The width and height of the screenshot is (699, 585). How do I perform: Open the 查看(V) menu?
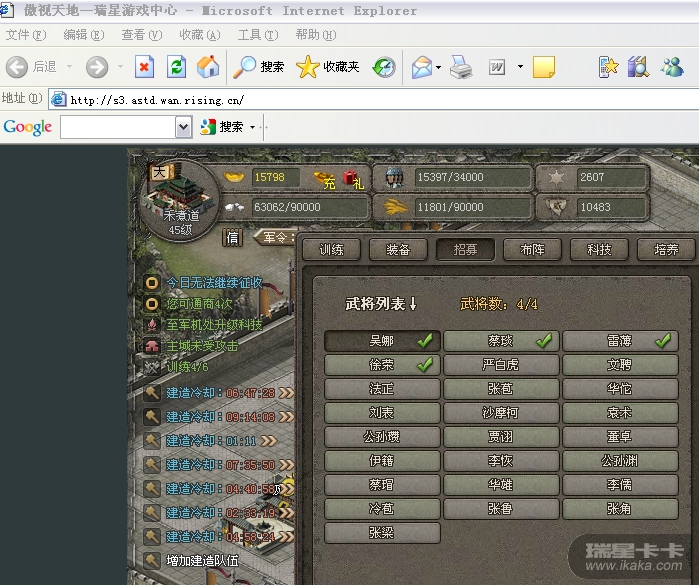pyautogui.click(x=140, y=35)
